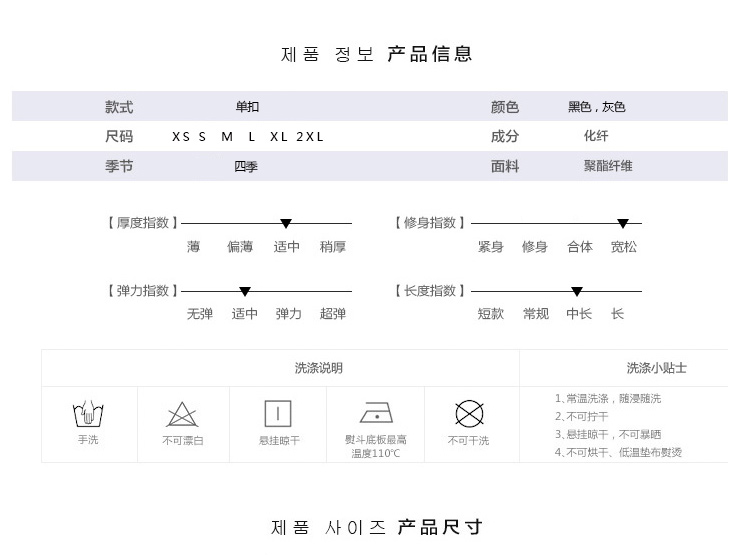Viewport: 750px width, 555px height.
Task: Click the 产品尺寸 section heading
Action: tap(440, 527)
